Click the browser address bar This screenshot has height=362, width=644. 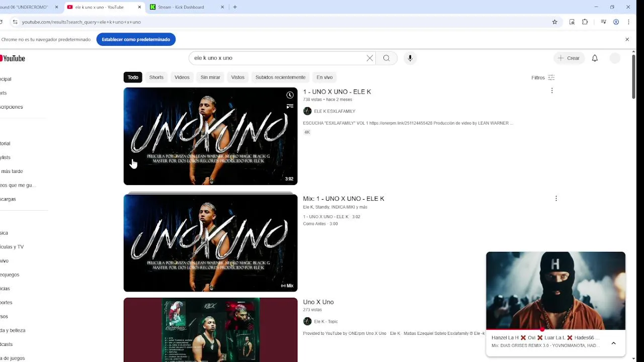pyautogui.click(x=282, y=22)
